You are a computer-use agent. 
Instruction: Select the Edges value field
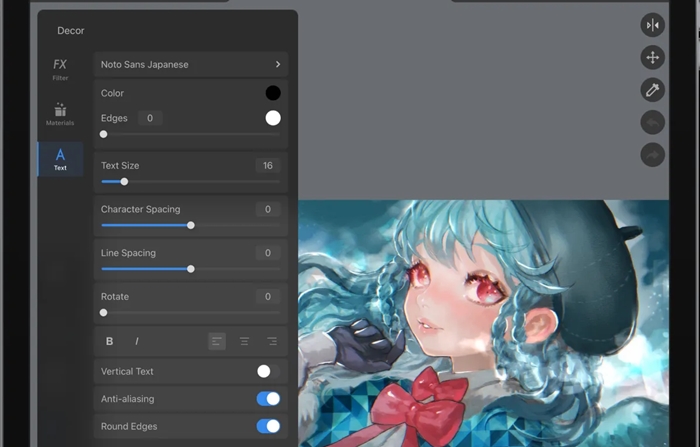(x=150, y=118)
